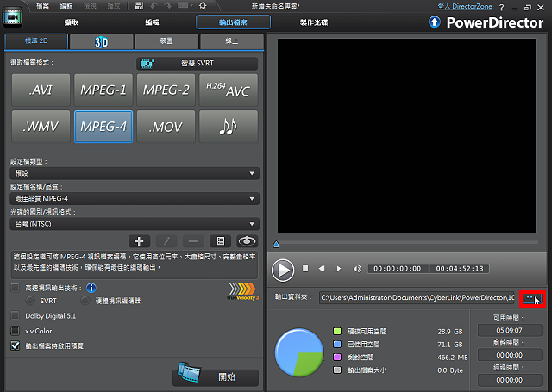This screenshot has width=552, height=392.
Task: Click the undo arrow icon
Action: coord(154,6)
